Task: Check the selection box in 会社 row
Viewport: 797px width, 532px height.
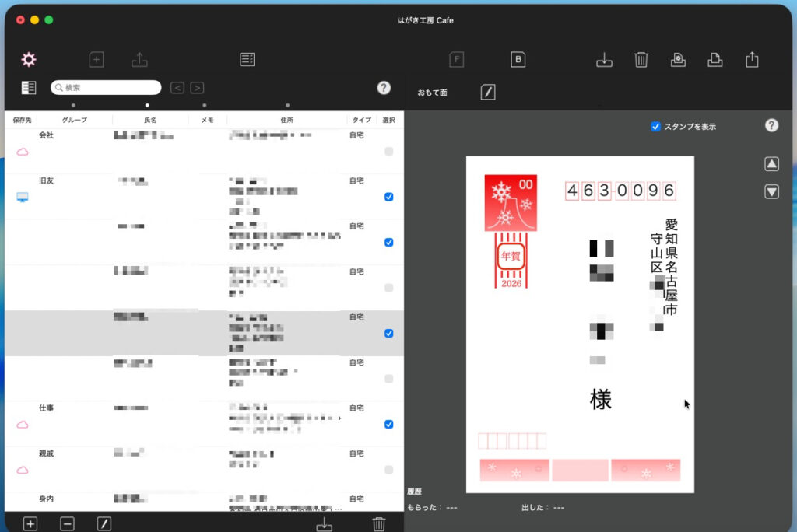Action: tap(389, 152)
